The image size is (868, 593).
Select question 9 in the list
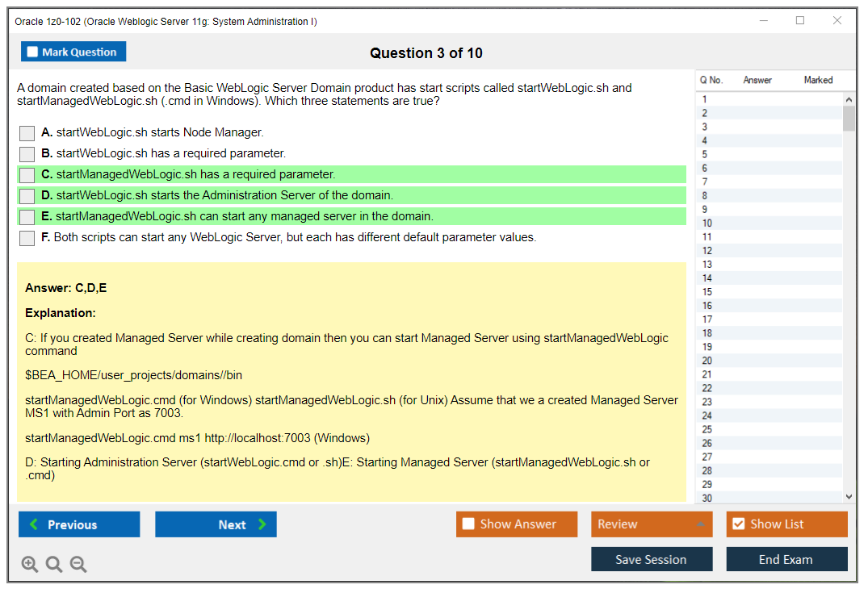coord(769,210)
